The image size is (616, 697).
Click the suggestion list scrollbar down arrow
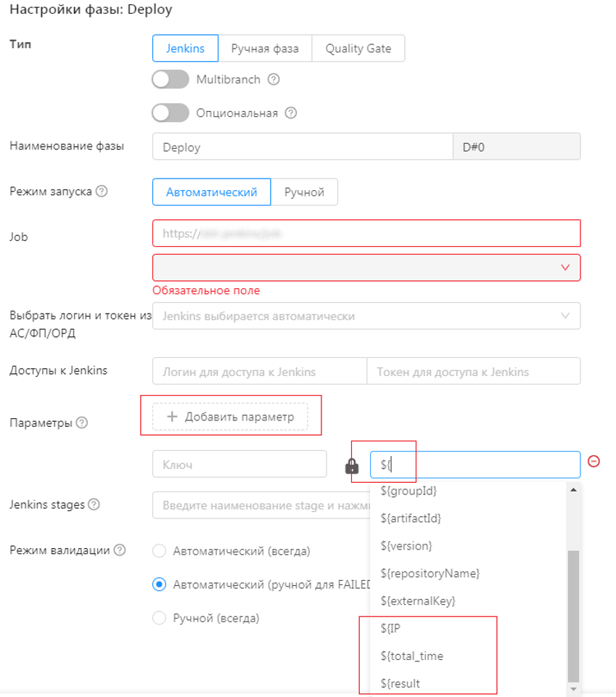coord(574,688)
